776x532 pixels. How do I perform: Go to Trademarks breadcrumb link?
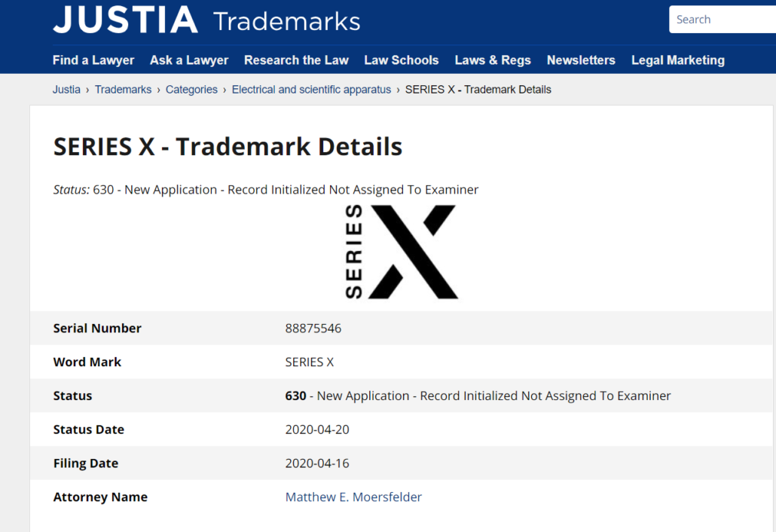click(124, 90)
